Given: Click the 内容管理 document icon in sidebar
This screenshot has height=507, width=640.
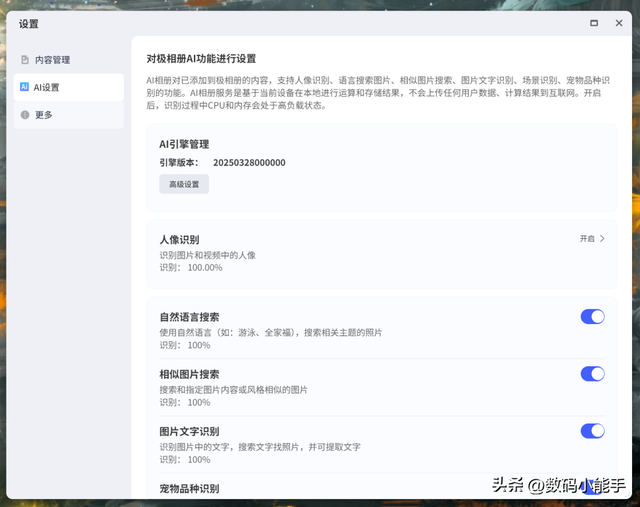Looking at the screenshot, I should click(x=25, y=60).
